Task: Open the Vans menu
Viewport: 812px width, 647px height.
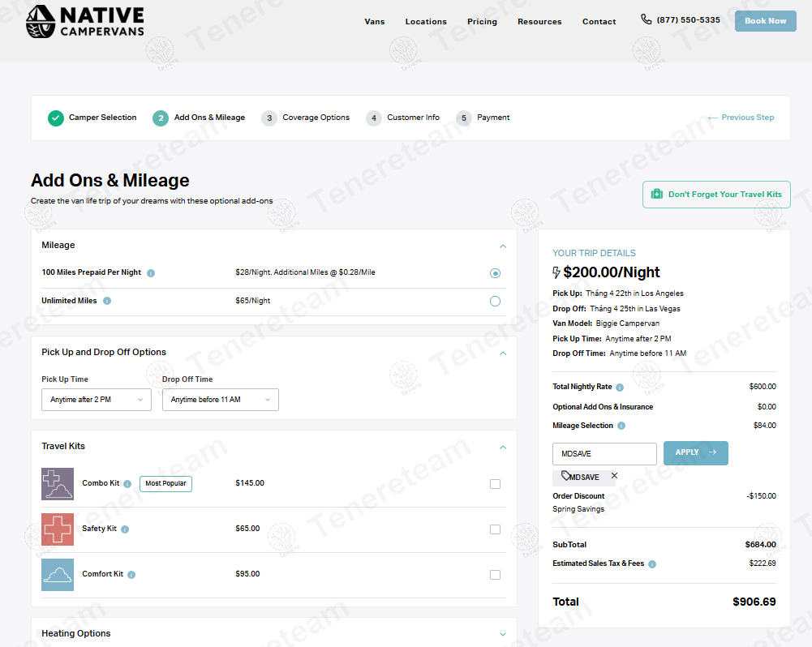Action: (375, 22)
